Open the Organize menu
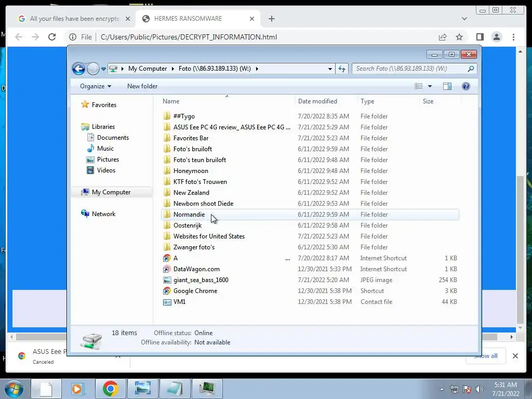Image resolution: width=532 pixels, height=399 pixels. 96,86
